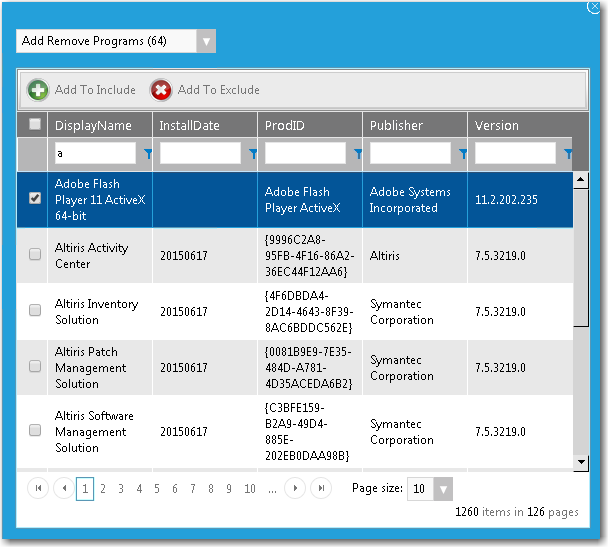608x547 pixels.
Task: Click the scrollbar down arrow in grid
Action: point(581,461)
